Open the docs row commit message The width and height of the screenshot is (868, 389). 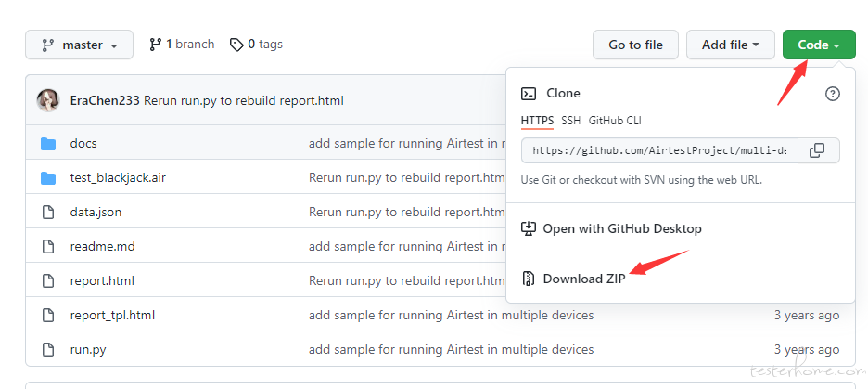407,144
